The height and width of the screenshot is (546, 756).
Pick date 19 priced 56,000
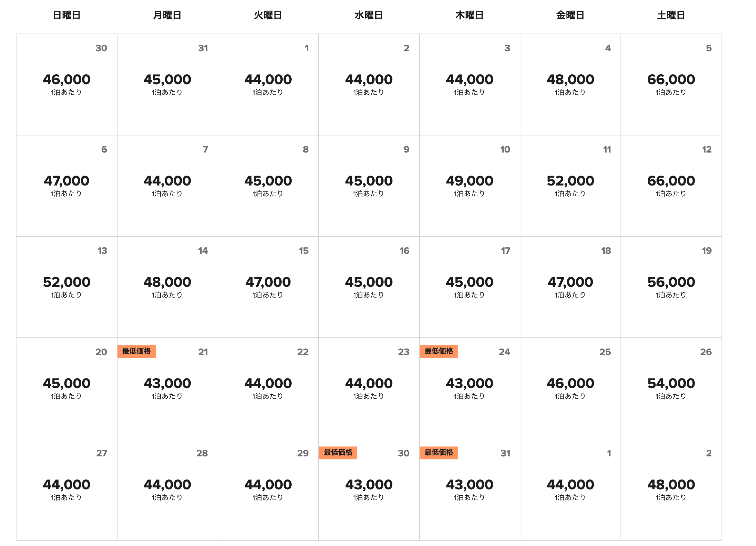click(671, 287)
